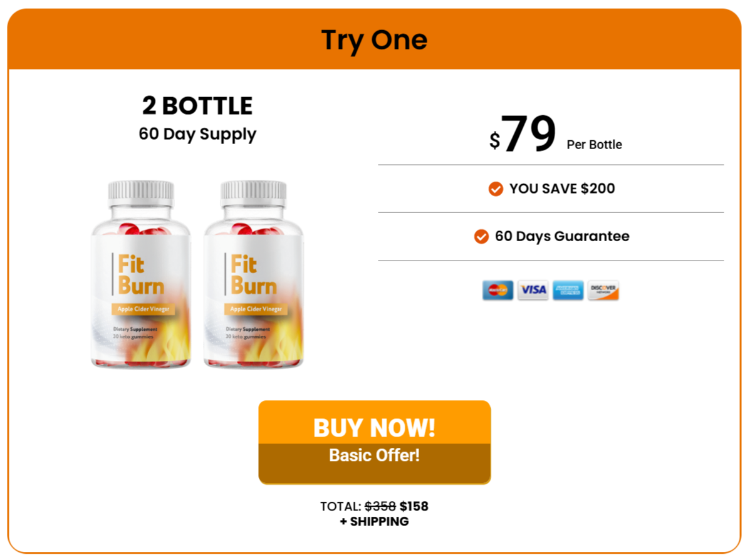This screenshot has height=560, width=745.
Task: Click the Per Bottle label
Action: click(x=594, y=145)
